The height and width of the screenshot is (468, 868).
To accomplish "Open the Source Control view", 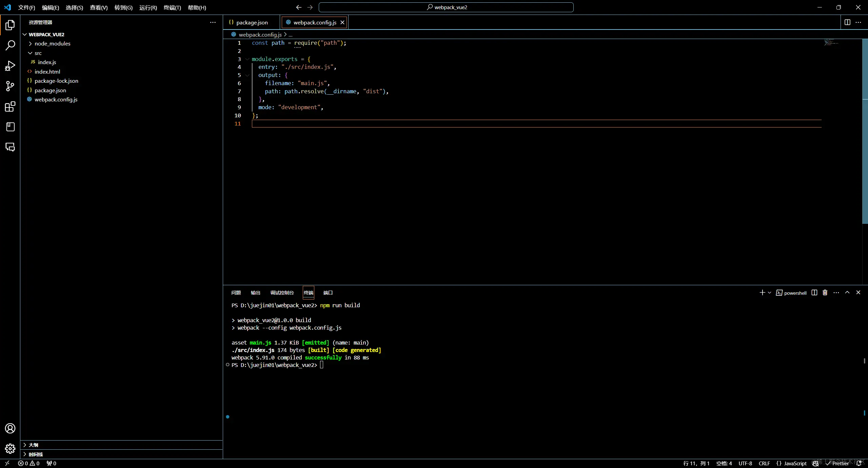I will (x=10, y=86).
